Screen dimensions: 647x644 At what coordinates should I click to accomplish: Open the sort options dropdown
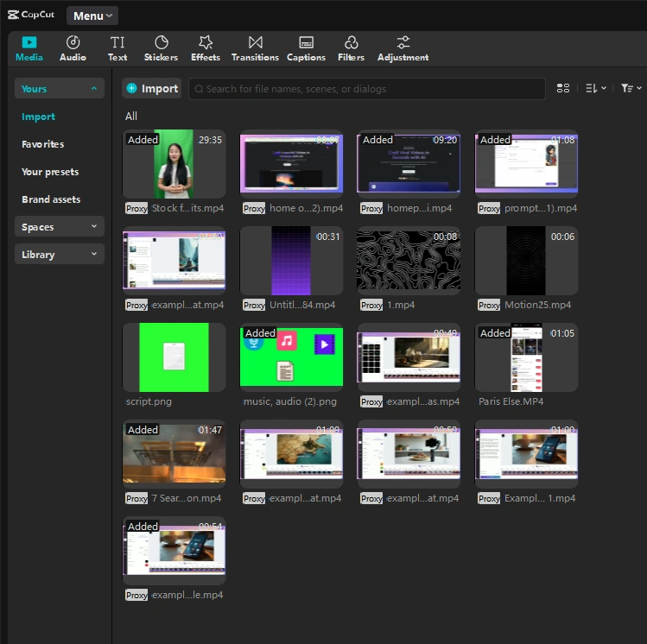pos(596,88)
